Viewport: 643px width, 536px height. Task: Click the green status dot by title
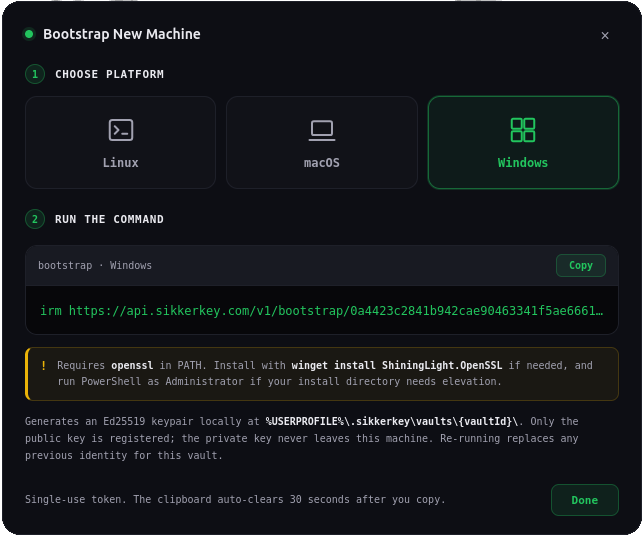[x=29, y=34]
